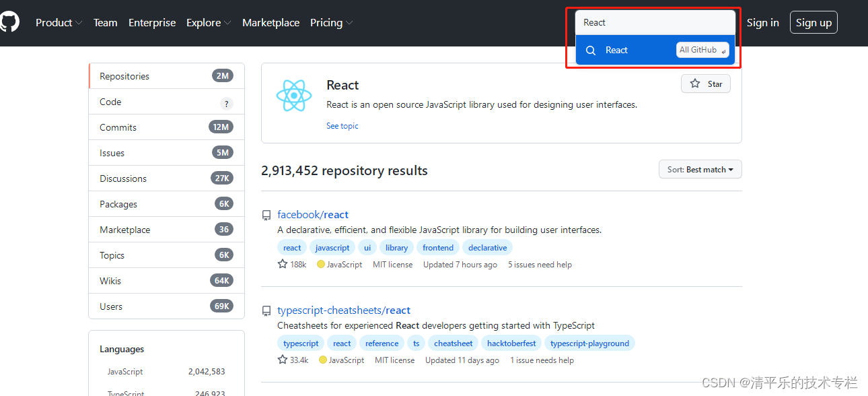Click the typescript-playground topic tag
Viewport: 868px width, 396px height.
tap(589, 343)
